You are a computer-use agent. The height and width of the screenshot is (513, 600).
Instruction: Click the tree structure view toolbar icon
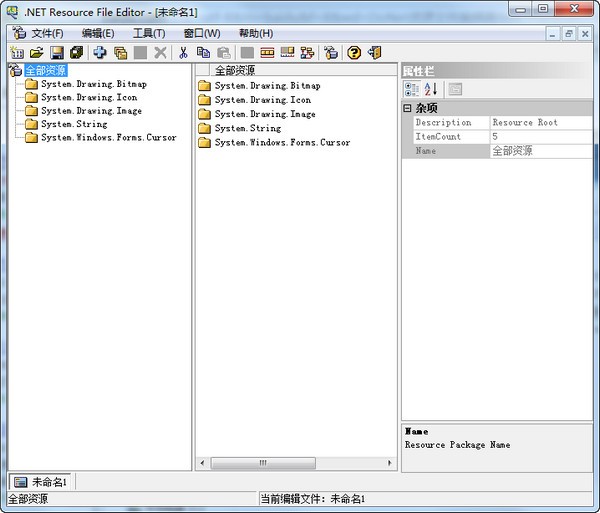pyautogui.click(x=307, y=53)
